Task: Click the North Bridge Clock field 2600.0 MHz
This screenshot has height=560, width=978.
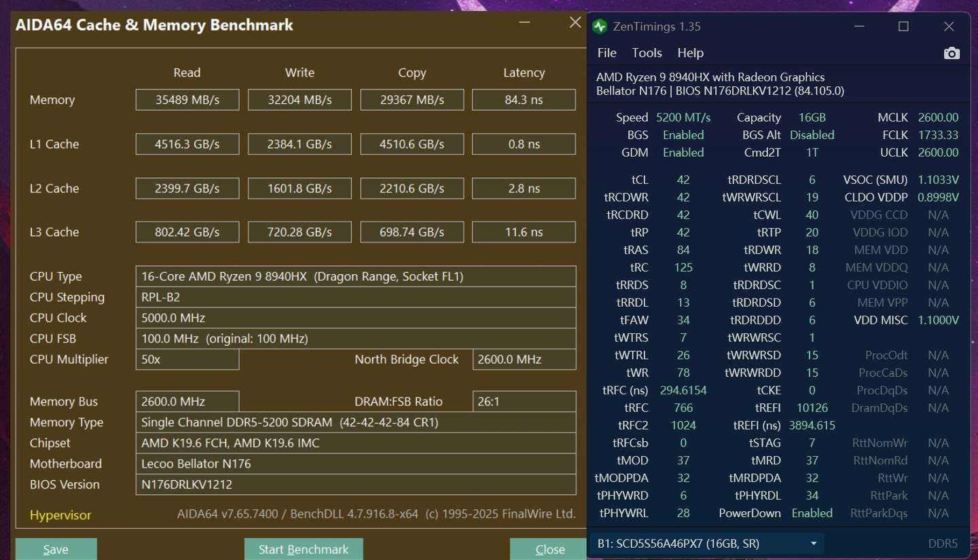Action: coord(524,359)
